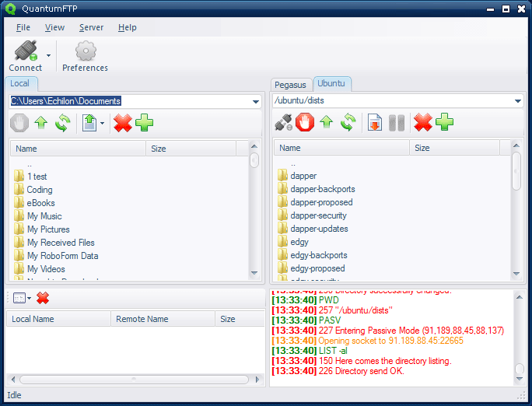Open the dapper-security remote folder

(318, 215)
